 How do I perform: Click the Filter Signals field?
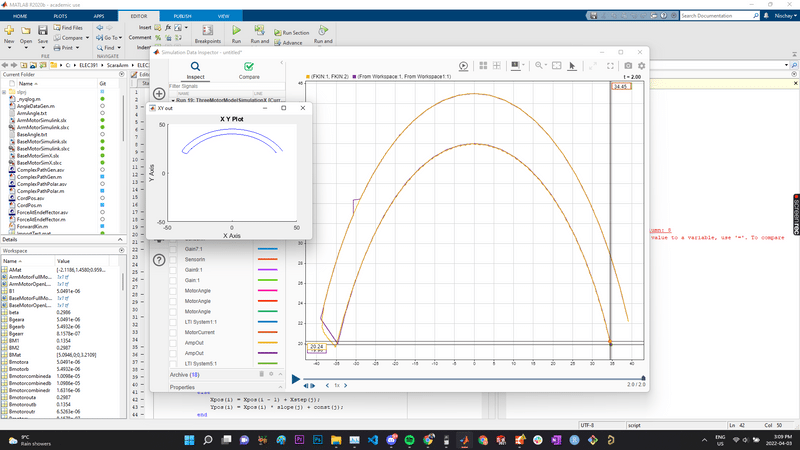(227, 86)
